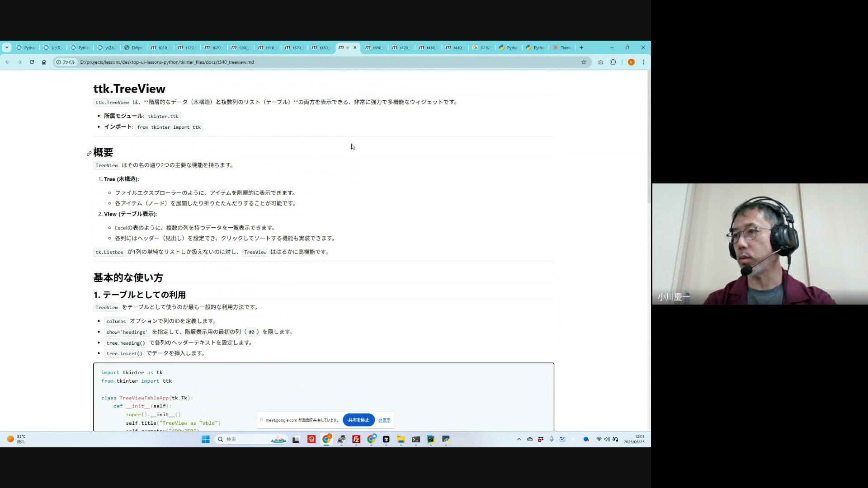Image resolution: width=868 pixels, height=488 pixels.
Task: Click the address bar URL field
Action: coord(316,62)
